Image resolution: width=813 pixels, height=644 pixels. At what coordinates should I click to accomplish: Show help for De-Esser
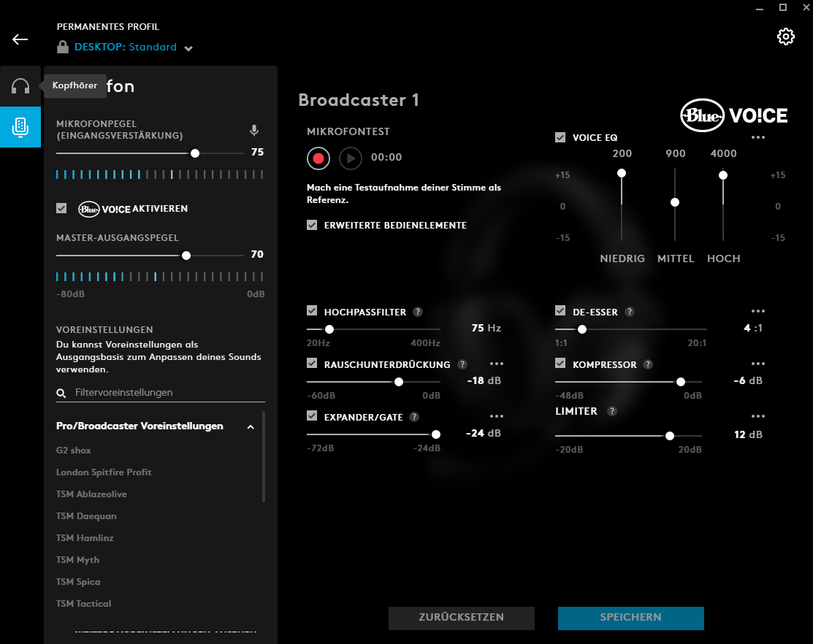[630, 312]
